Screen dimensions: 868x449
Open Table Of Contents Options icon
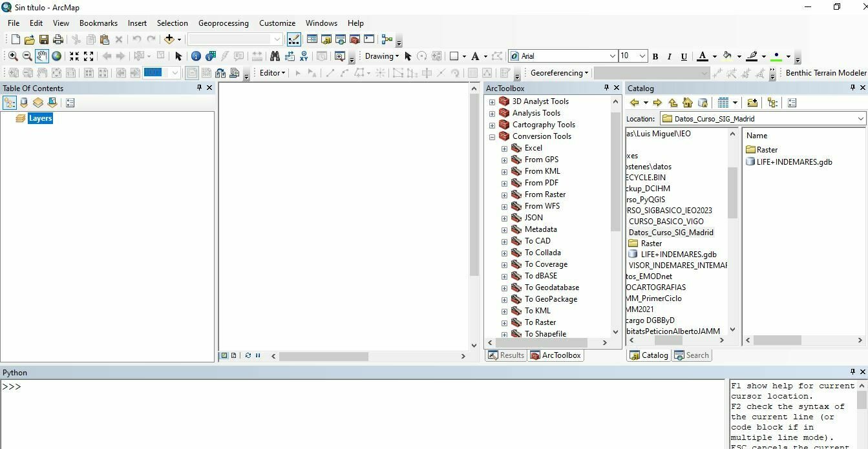point(70,103)
